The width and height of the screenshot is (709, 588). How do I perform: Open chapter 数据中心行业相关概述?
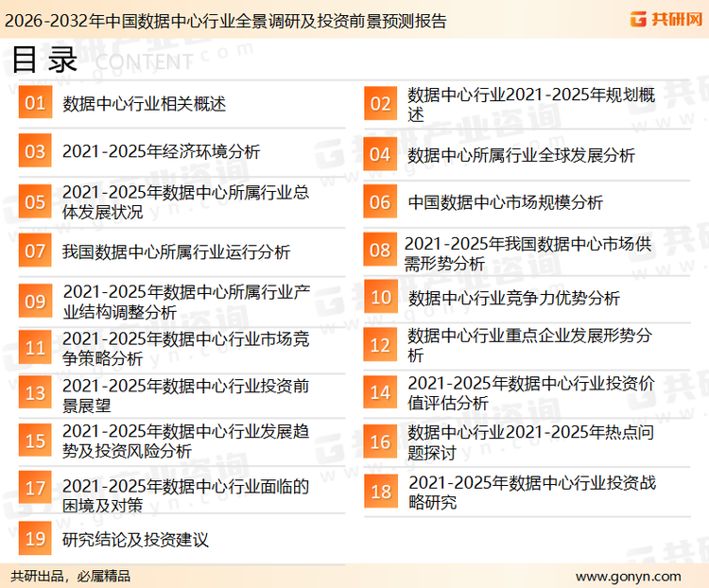point(145,104)
